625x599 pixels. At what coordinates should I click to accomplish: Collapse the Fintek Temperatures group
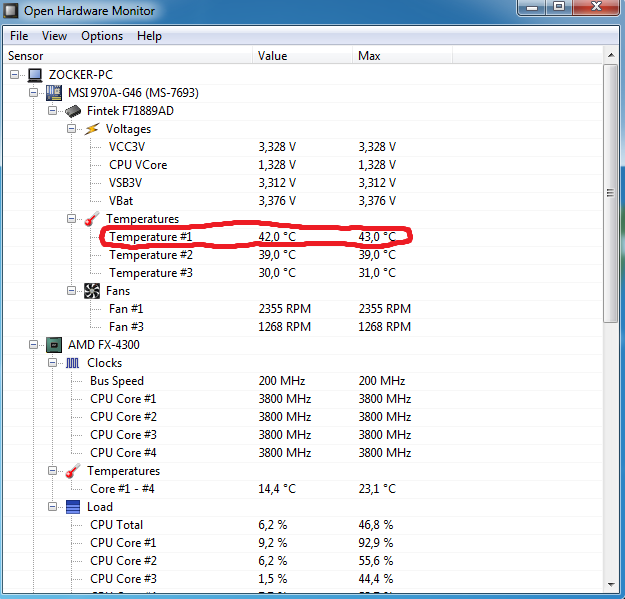(71, 219)
